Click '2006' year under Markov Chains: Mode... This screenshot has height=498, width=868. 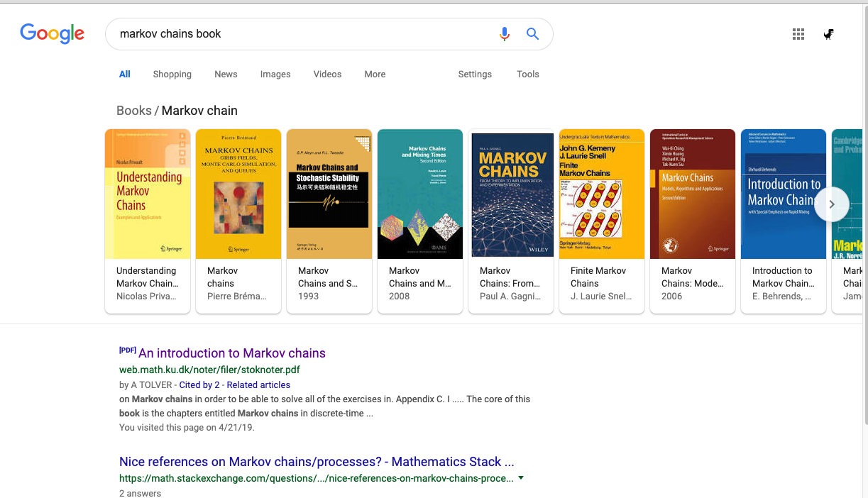[672, 296]
